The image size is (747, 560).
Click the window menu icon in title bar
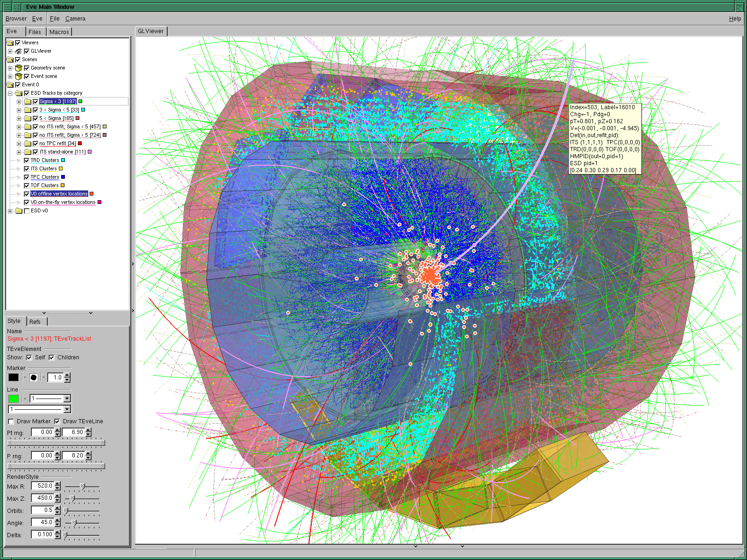pos(7,7)
